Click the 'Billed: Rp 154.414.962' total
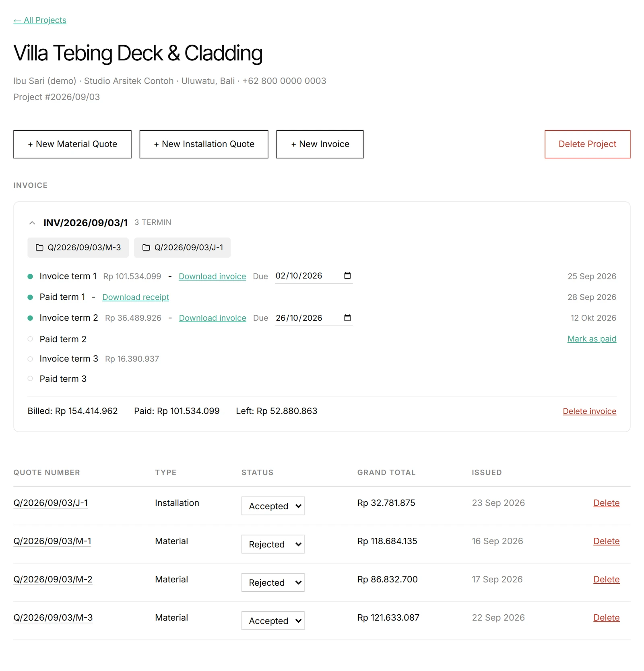This screenshot has width=644, height=671. pos(72,411)
